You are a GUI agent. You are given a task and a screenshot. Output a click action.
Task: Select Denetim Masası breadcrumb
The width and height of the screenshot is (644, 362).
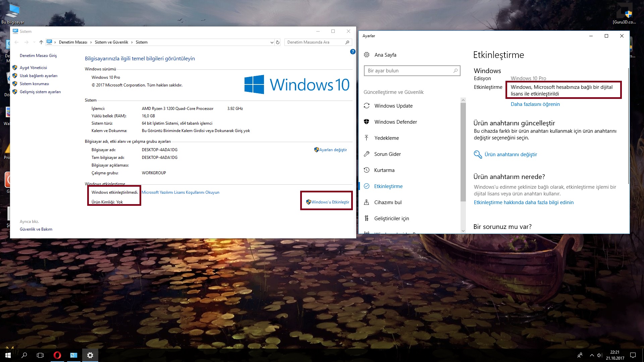click(x=73, y=42)
